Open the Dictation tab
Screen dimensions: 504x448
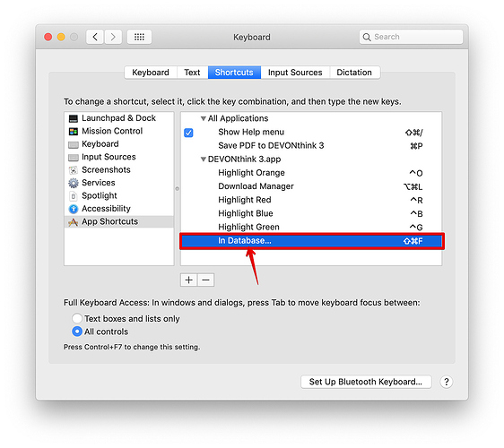pyautogui.click(x=354, y=73)
